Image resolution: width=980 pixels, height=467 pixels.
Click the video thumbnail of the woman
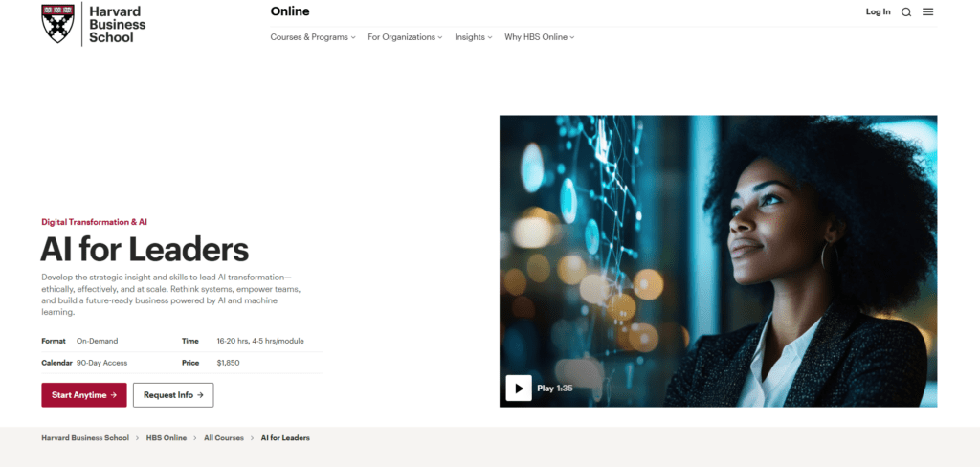[718, 260]
